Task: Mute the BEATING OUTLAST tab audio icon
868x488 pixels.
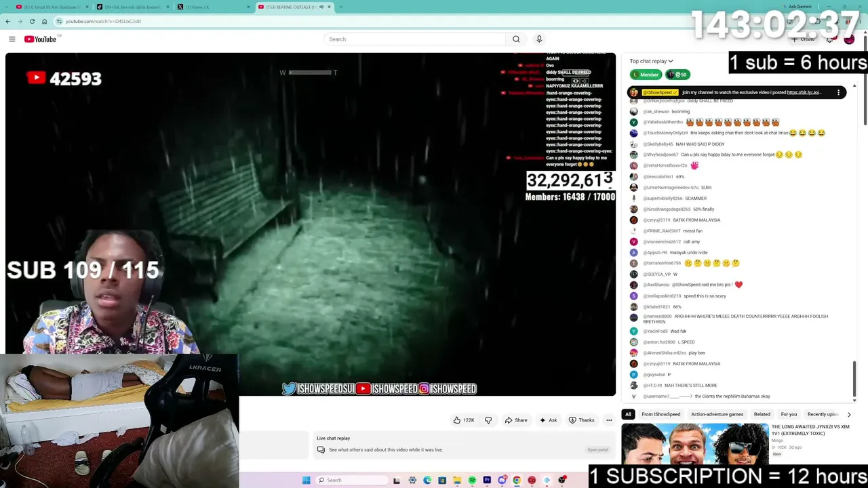Action: click(321, 7)
